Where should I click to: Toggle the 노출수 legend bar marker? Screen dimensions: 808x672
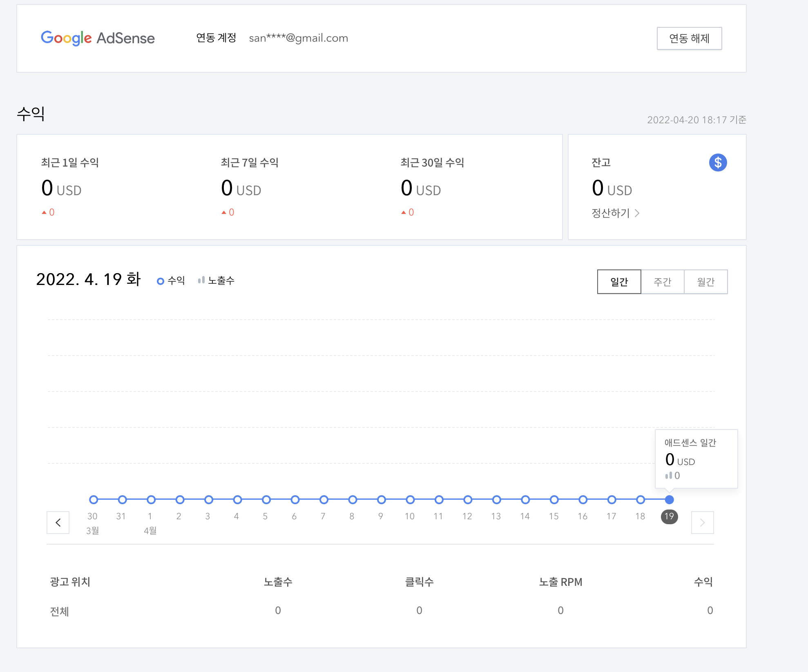[201, 280]
